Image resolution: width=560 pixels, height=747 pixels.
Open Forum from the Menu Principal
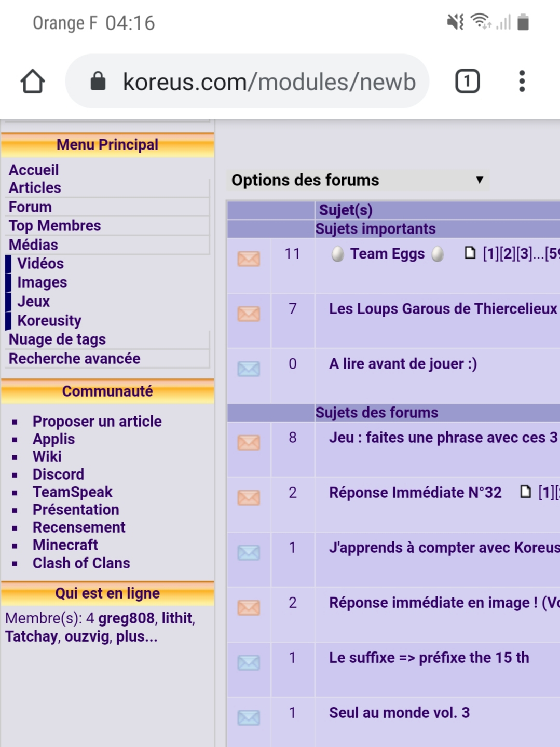coord(30,207)
